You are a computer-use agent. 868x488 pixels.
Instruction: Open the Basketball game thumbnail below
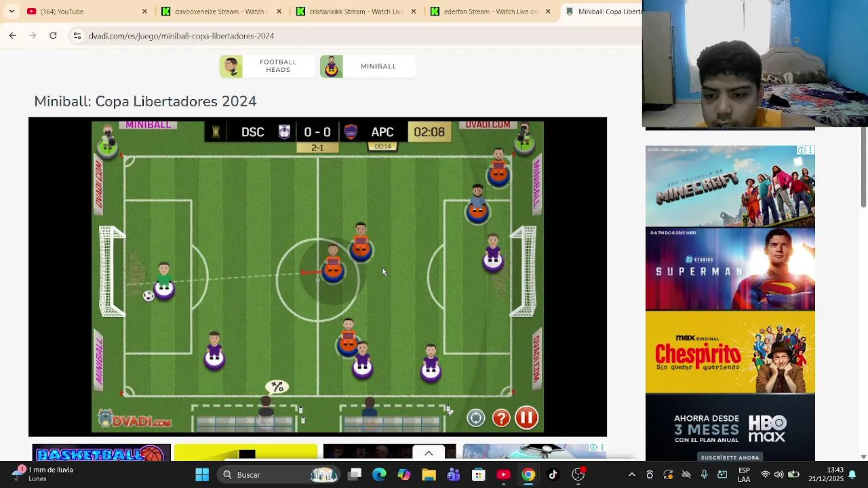tap(101, 453)
